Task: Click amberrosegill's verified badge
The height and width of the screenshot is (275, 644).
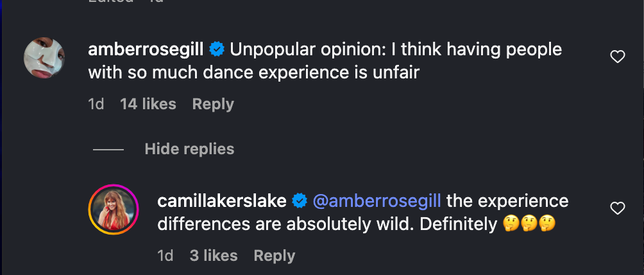Action: [x=217, y=49]
